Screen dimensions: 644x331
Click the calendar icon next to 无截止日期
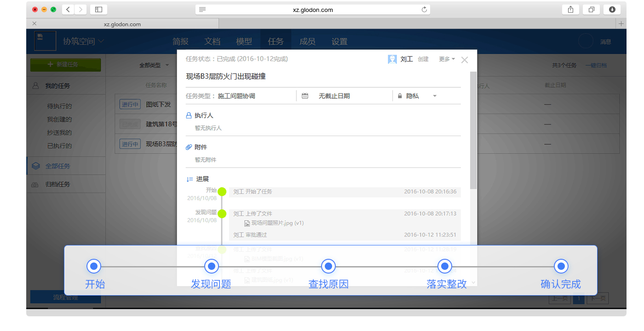(305, 96)
